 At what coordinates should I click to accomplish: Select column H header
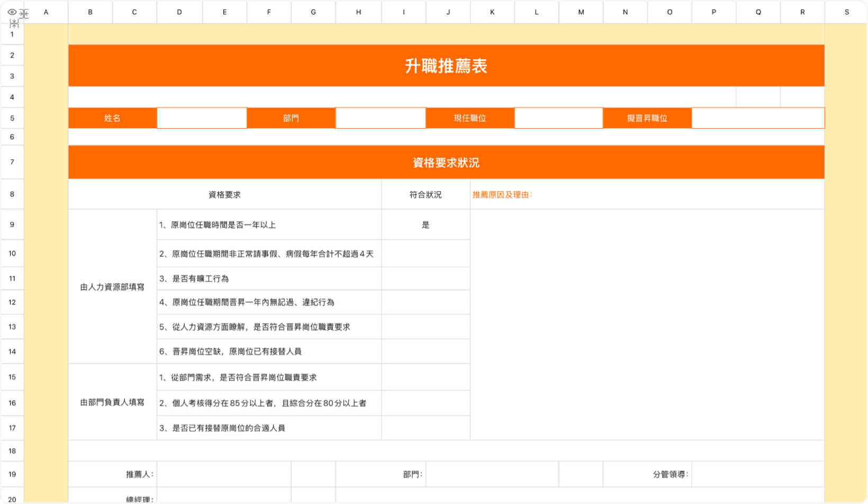click(358, 12)
